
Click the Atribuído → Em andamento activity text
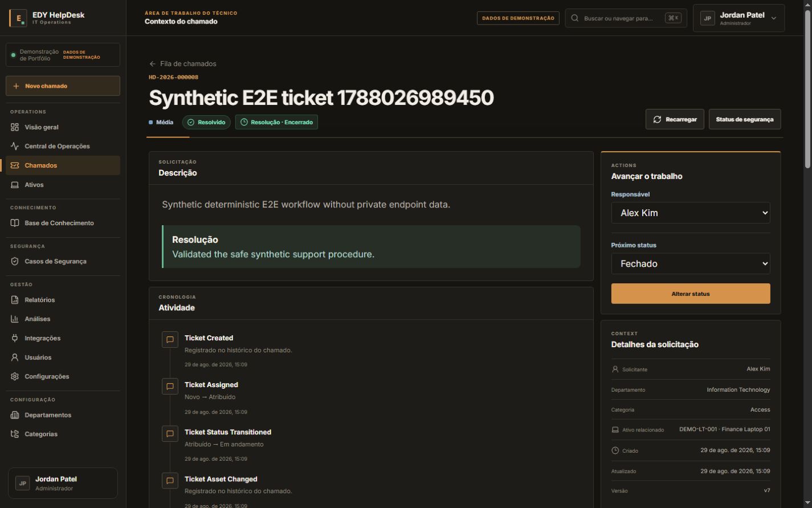pyautogui.click(x=224, y=444)
